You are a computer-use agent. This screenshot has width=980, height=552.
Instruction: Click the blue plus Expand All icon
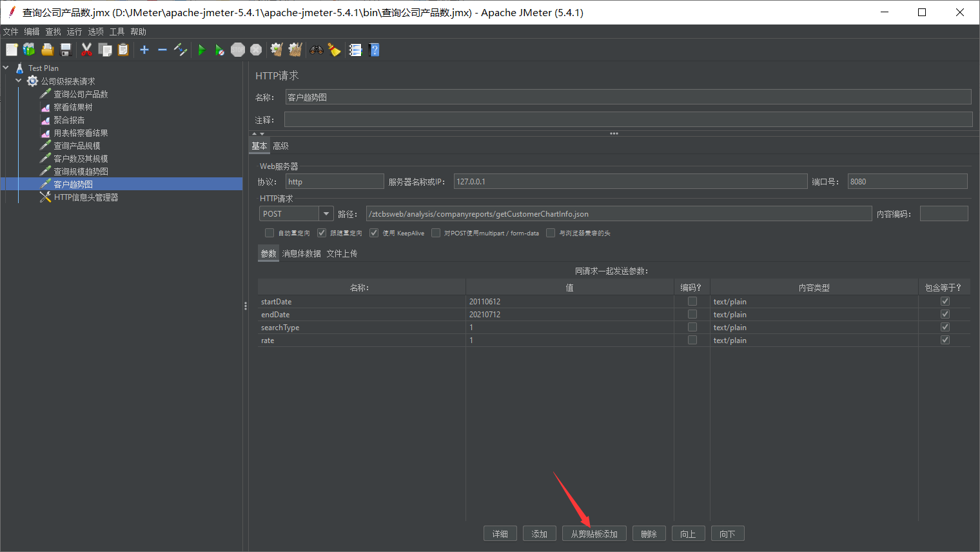[144, 50]
